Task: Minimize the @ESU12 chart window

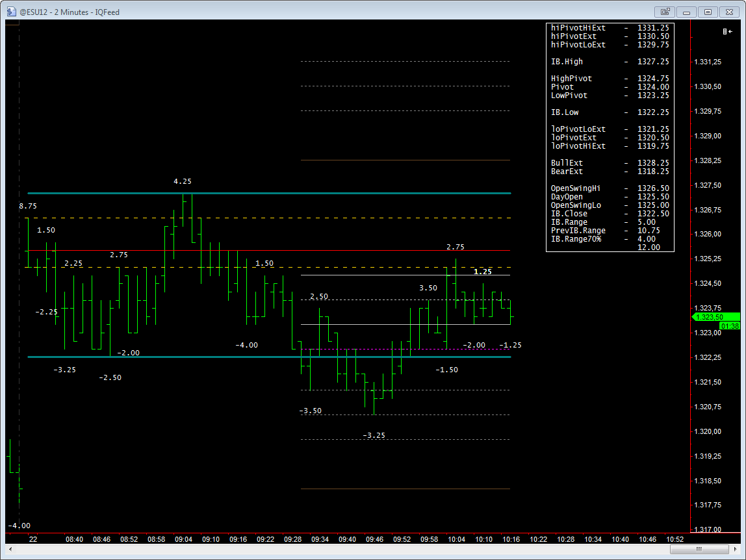Action: 686,12
